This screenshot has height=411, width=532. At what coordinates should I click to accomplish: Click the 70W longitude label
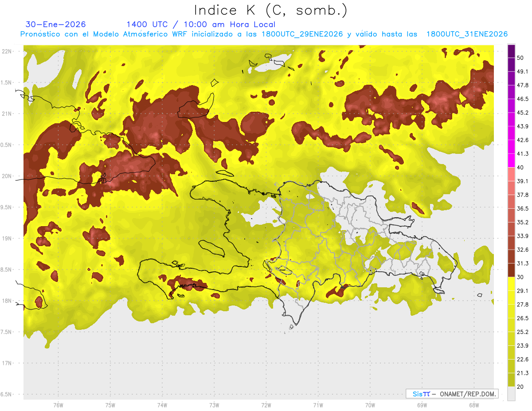(370, 405)
